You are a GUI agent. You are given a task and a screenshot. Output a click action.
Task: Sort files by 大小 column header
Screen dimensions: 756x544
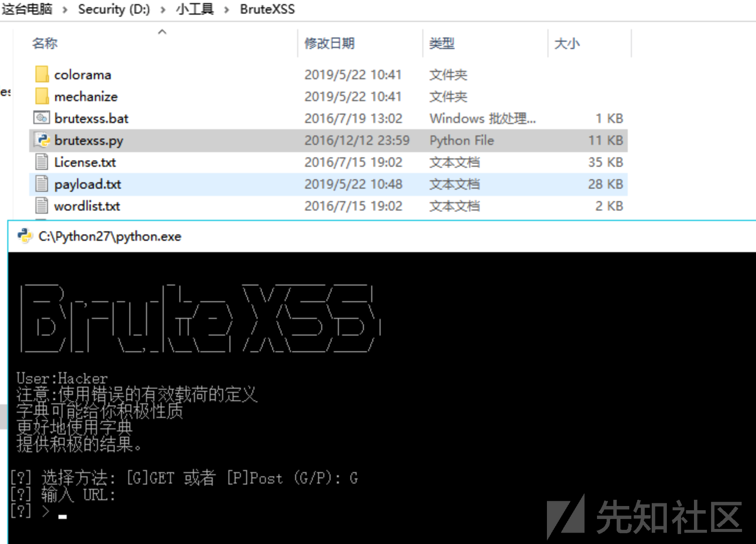click(x=567, y=43)
